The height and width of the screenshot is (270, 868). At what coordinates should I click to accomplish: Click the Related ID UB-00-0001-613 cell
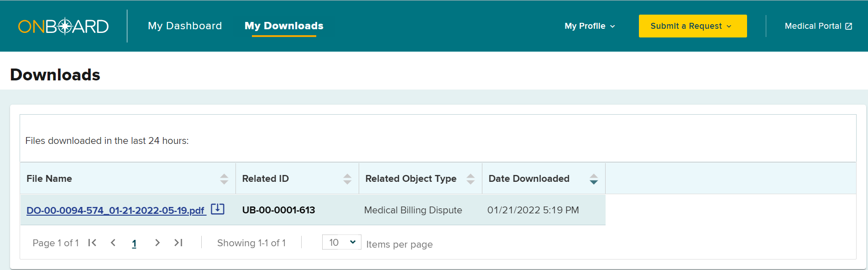278,210
